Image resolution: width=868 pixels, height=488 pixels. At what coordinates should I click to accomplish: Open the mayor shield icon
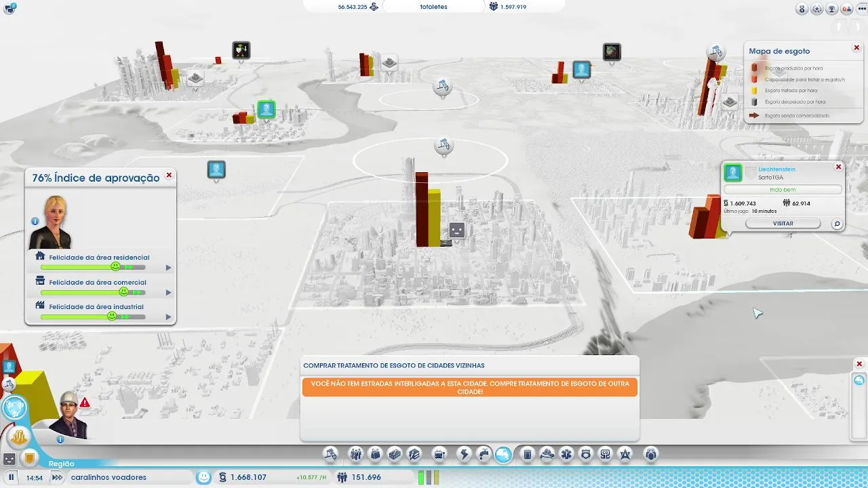click(29, 459)
